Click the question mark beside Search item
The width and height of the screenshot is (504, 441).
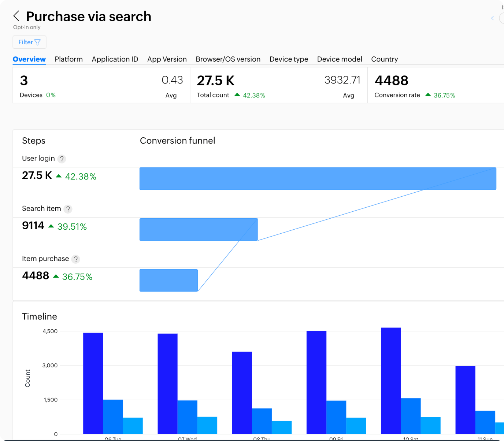click(x=68, y=209)
